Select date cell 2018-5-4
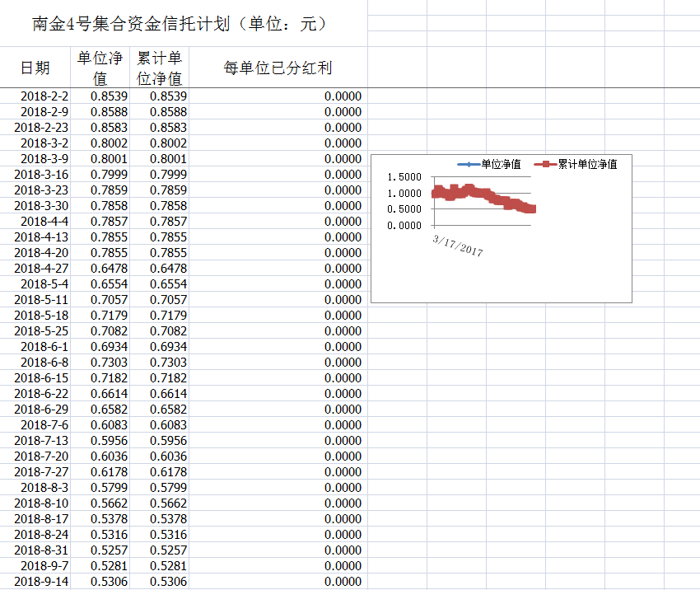 click(35, 283)
